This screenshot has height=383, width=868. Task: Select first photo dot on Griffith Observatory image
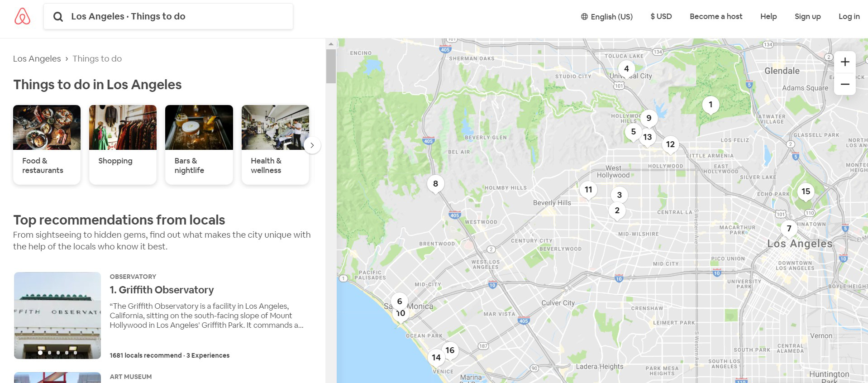tap(40, 352)
